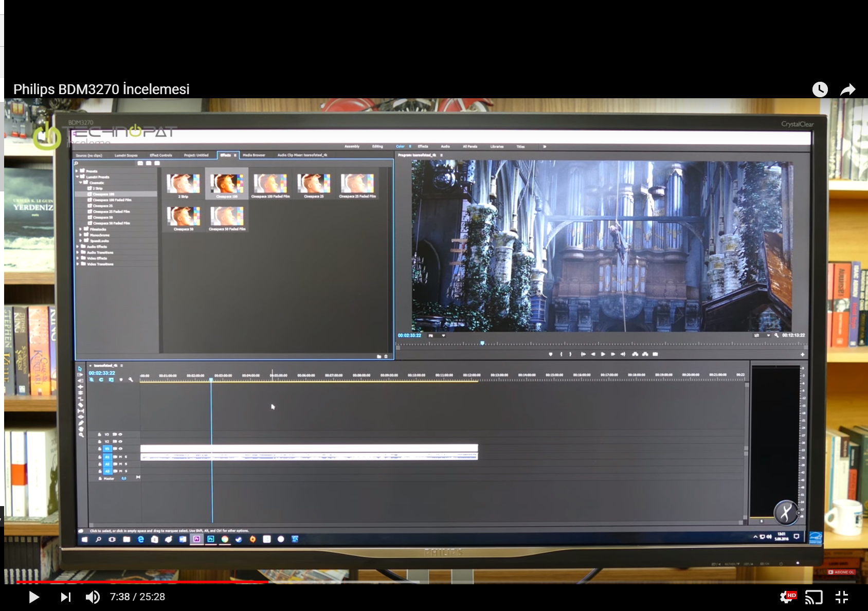Step back one frame in Program monitor
868x611 pixels.
coord(593,354)
